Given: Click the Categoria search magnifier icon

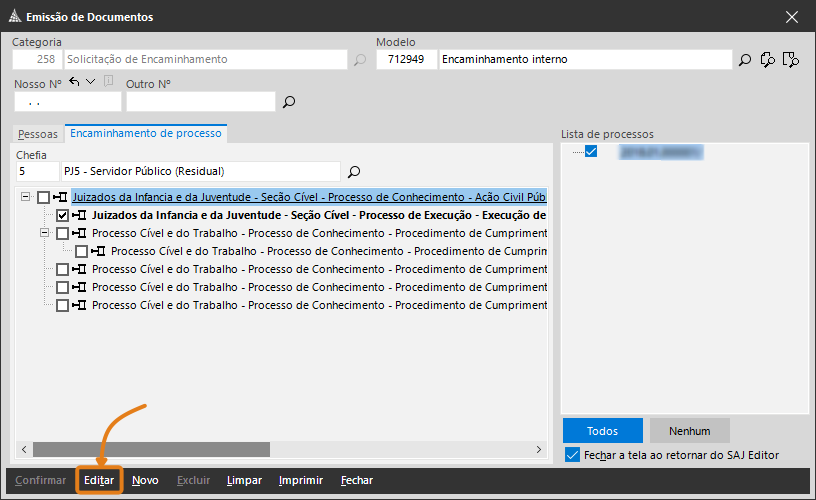Looking at the screenshot, I should pos(360,60).
